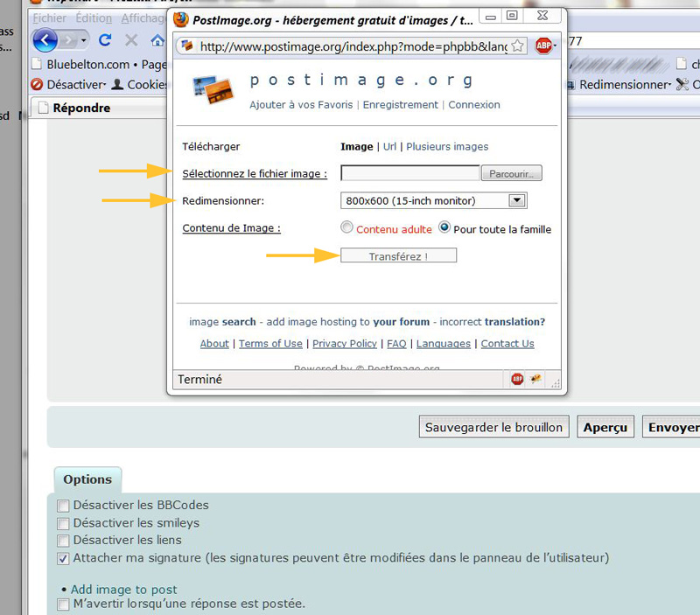The width and height of the screenshot is (700, 615).
Task: Select the Contenu adulte radio button
Action: tap(346, 227)
